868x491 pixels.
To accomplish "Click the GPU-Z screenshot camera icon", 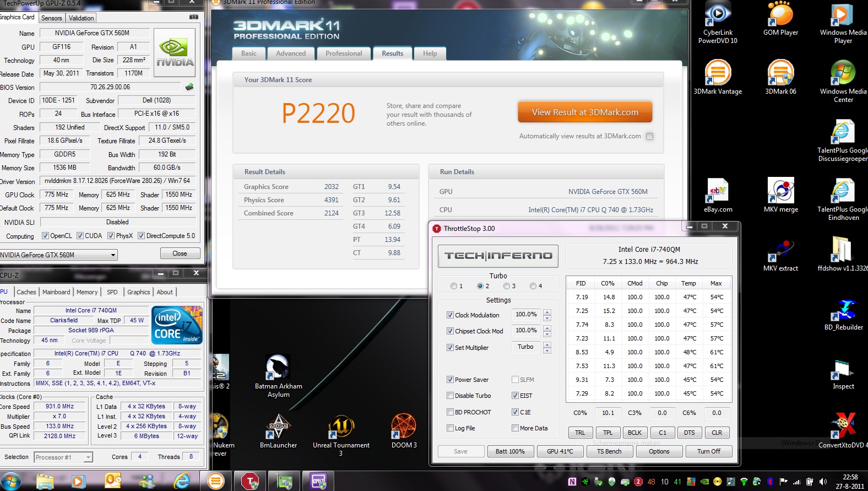I will click(194, 17).
